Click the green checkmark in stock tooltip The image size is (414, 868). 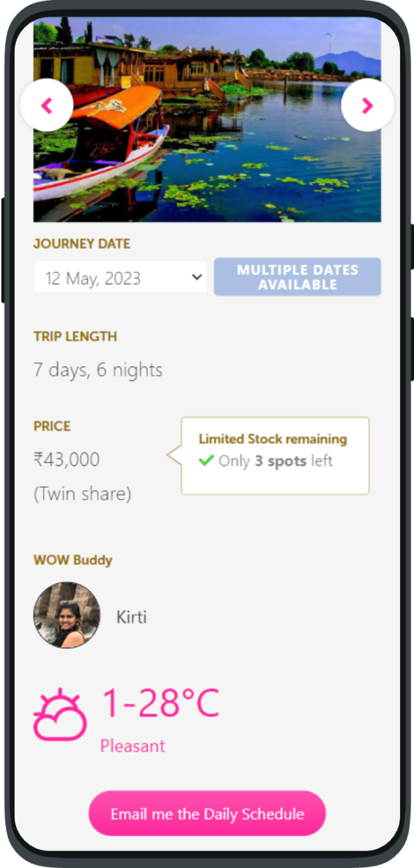206,460
